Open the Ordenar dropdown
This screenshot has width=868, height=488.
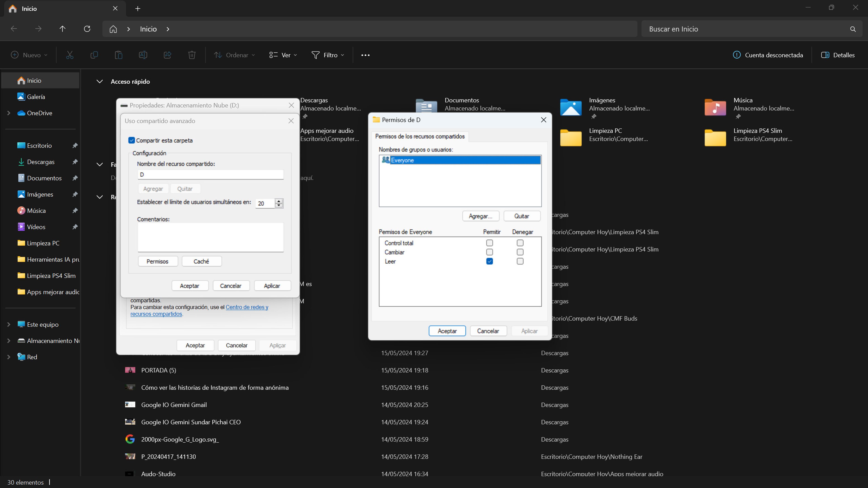[235, 55]
